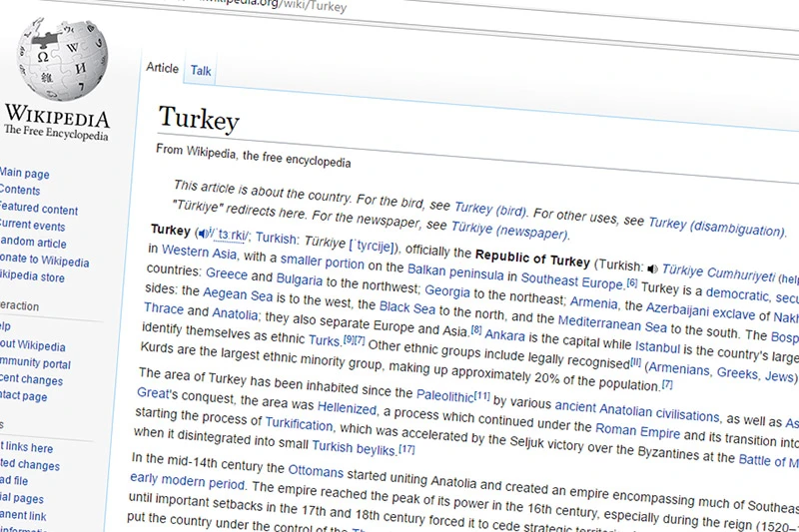Open Turkey (disambiguation) link
Viewport: 799px width, 532px height.
716,227
